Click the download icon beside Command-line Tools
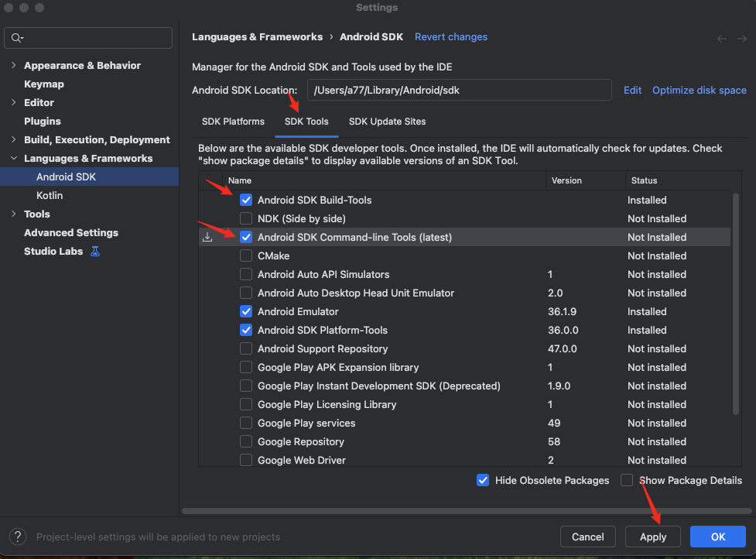The image size is (756, 559). (x=207, y=237)
